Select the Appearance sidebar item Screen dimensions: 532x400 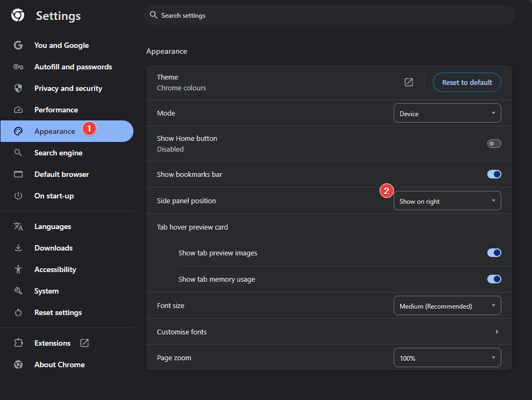[x=67, y=131]
